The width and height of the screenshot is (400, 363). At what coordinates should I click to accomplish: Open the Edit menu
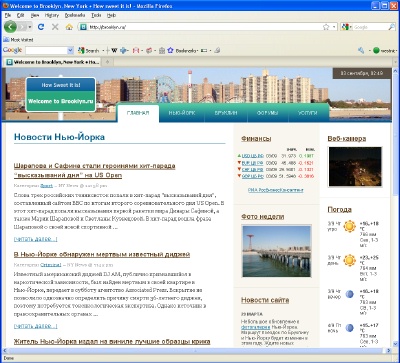[x=21, y=15]
